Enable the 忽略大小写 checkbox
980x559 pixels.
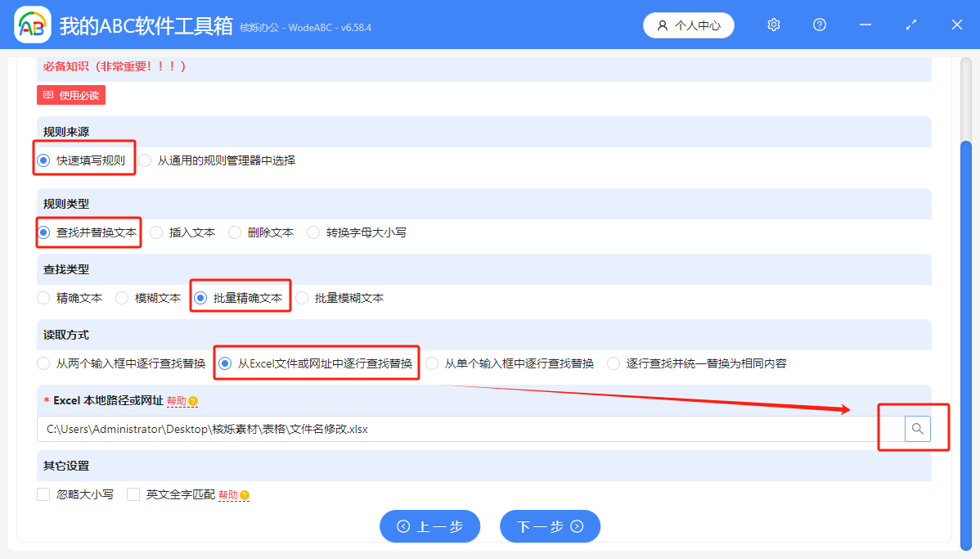tap(43, 494)
